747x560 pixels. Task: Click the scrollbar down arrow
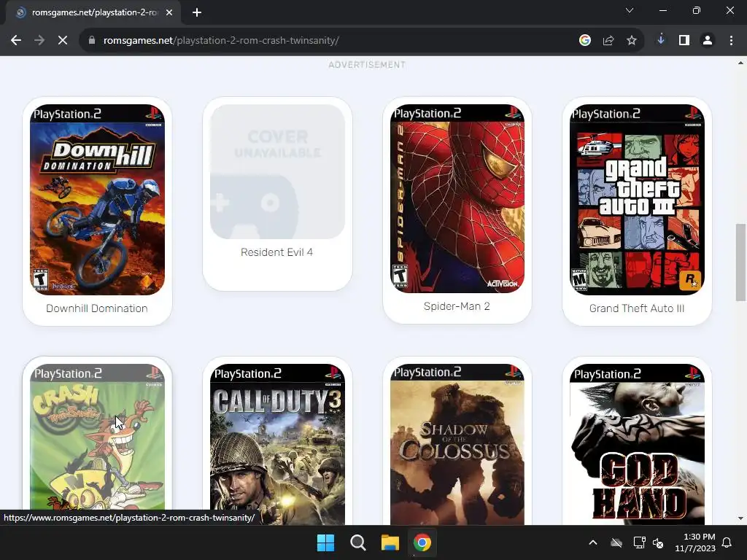click(x=740, y=518)
